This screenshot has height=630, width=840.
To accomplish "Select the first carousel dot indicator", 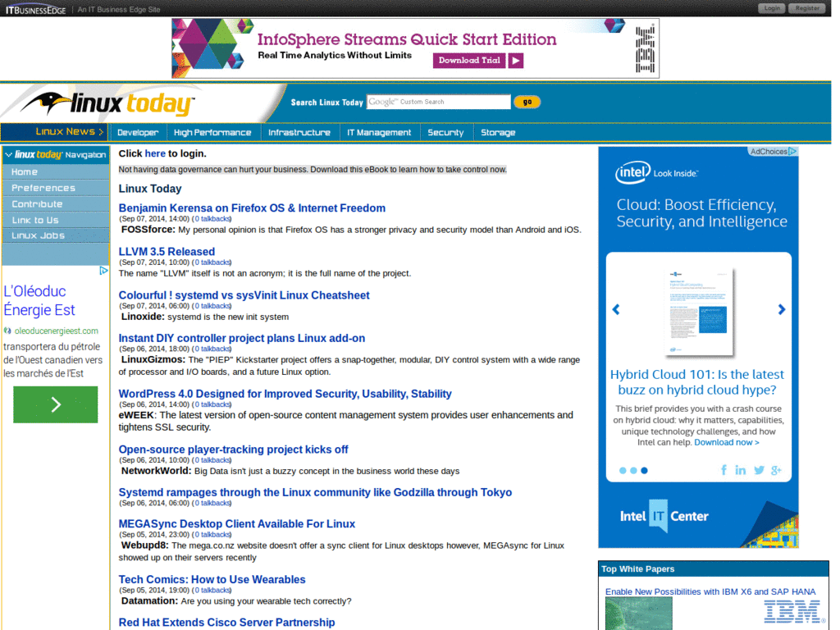I will pyautogui.click(x=623, y=470).
